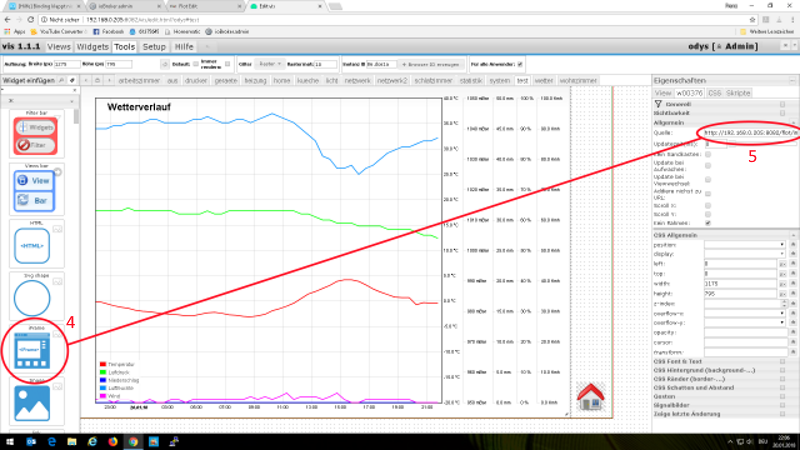Choose the Image widget icon
800x450 pixels.
click(32, 404)
